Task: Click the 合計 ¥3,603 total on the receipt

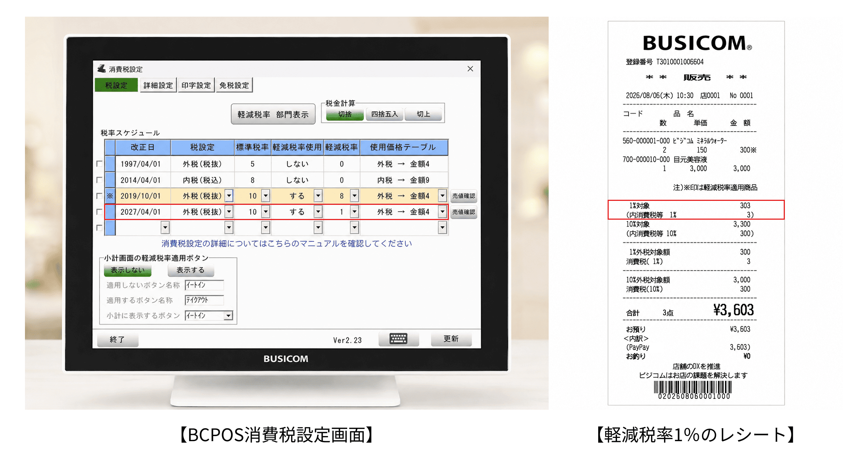Action: click(x=690, y=310)
